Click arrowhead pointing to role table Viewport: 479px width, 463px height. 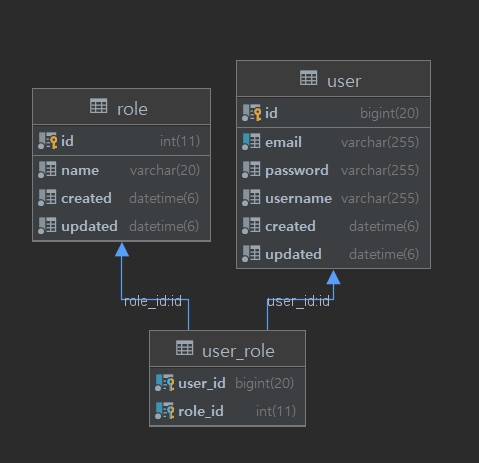tap(122, 250)
